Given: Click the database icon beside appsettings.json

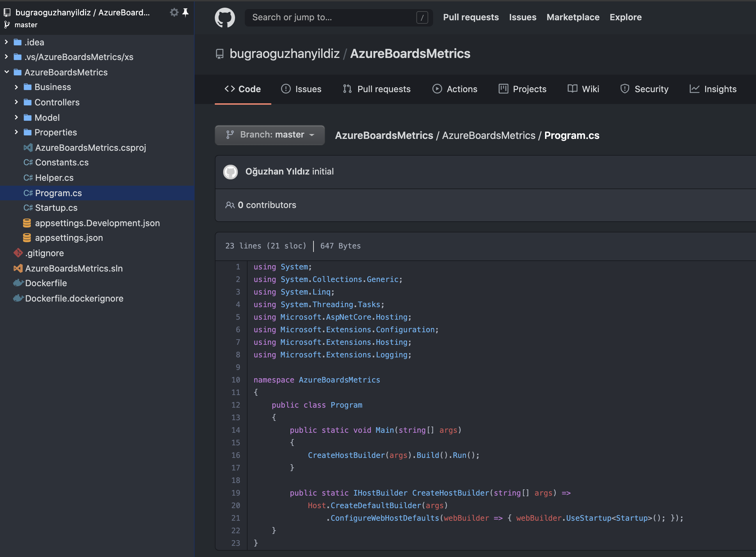Looking at the screenshot, I should (x=27, y=238).
